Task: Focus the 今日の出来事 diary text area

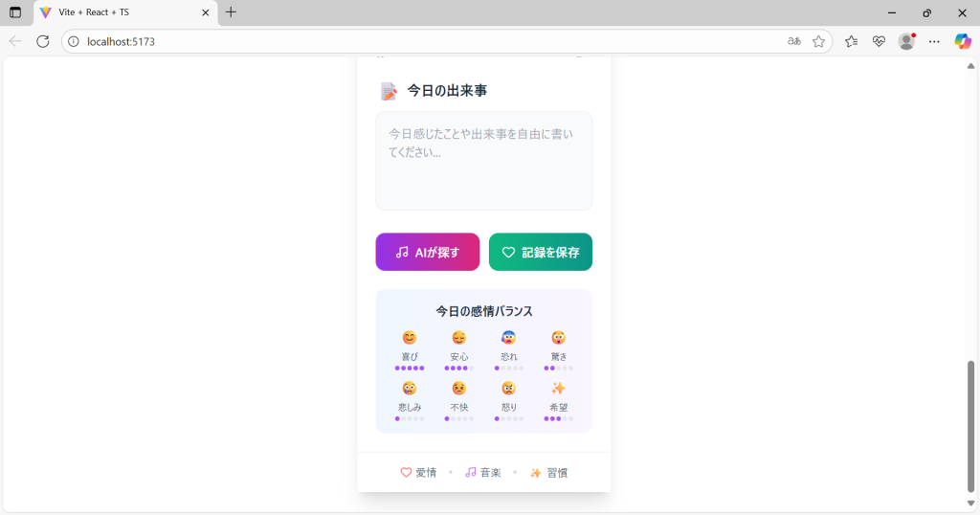Action: pyautogui.click(x=483, y=161)
